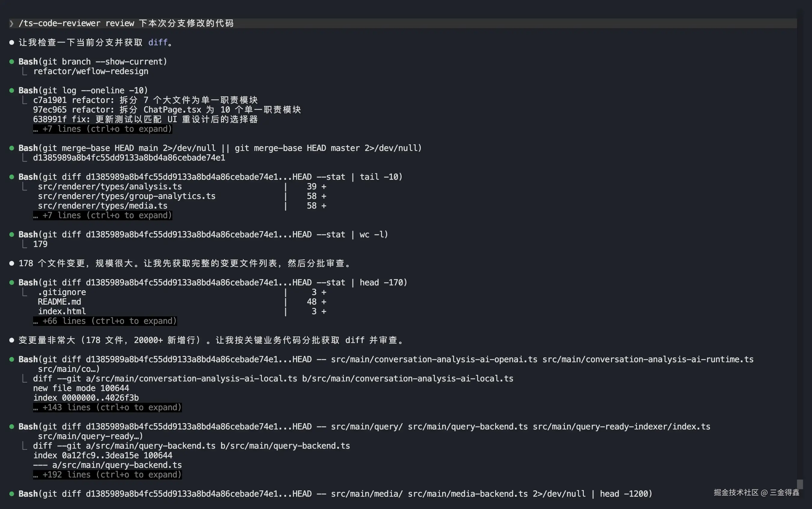Click the prompt chevron before /ts-code-reviewer
This screenshot has width=812, height=509.
click(x=11, y=23)
